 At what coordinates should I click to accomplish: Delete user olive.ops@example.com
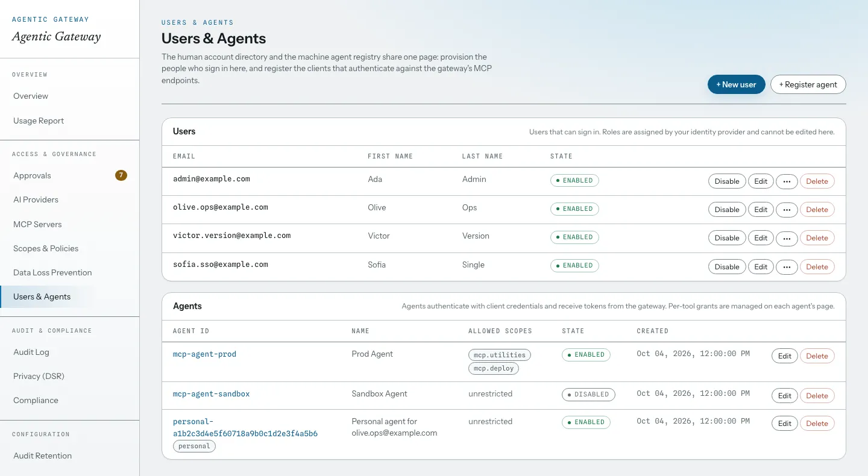click(817, 210)
